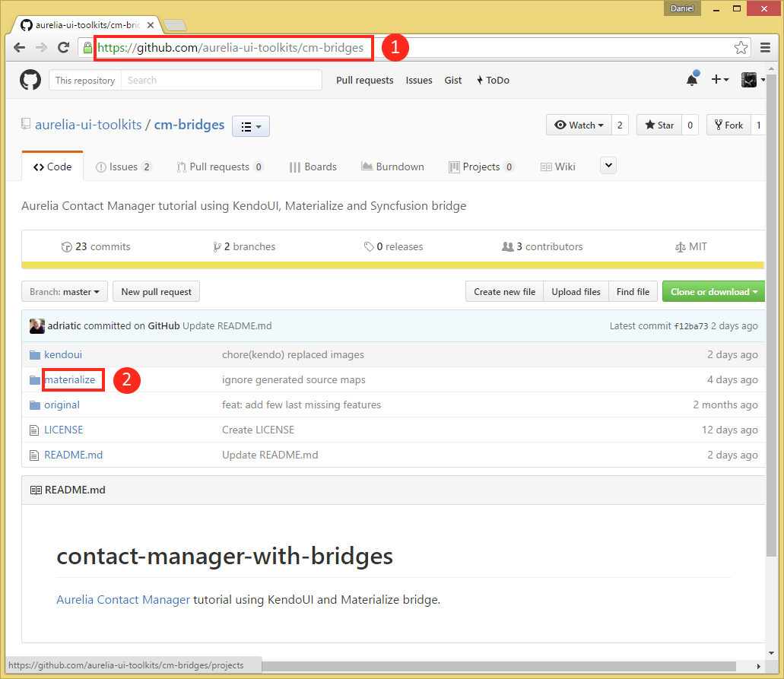
Task: Click global Issues nav link
Action: point(419,80)
